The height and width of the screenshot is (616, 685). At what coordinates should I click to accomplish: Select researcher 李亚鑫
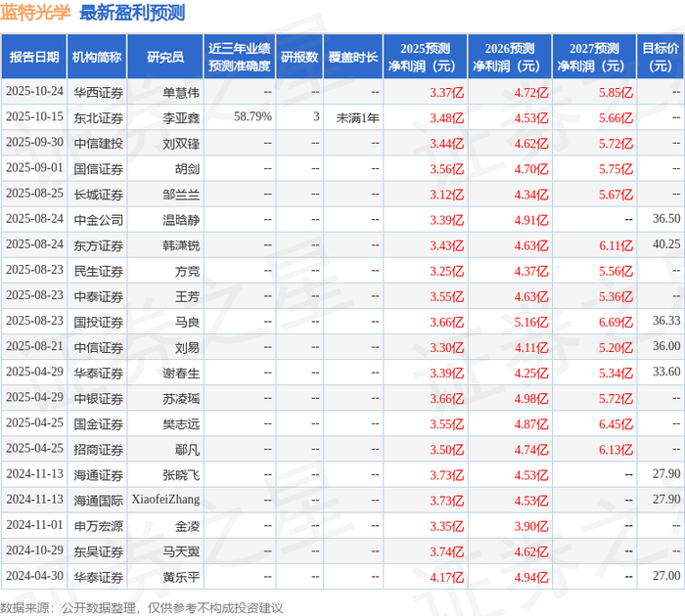181,118
